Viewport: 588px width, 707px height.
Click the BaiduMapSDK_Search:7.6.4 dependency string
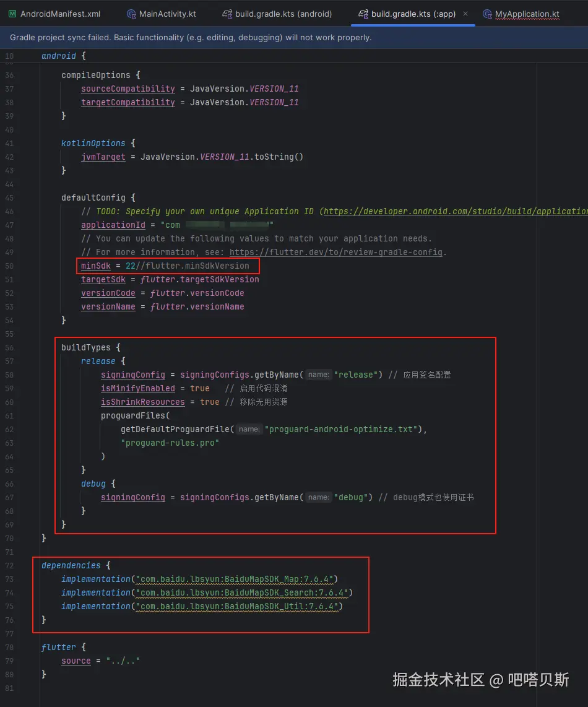click(x=241, y=592)
